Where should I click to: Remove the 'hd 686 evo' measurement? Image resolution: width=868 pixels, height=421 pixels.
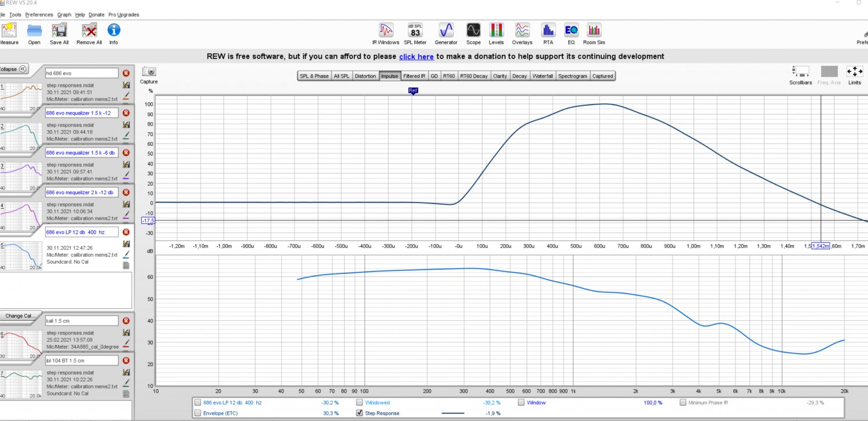pos(126,73)
